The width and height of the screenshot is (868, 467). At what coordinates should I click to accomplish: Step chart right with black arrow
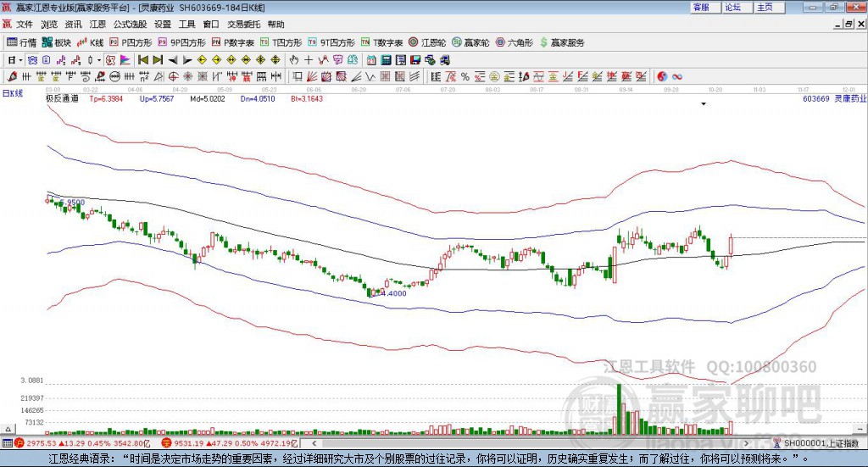(187, 60)
